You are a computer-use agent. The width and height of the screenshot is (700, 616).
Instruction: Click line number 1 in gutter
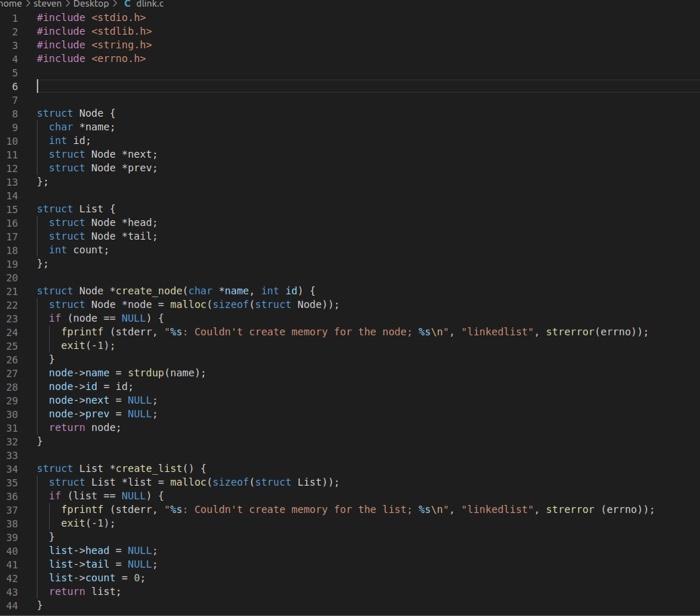[15, 18]
